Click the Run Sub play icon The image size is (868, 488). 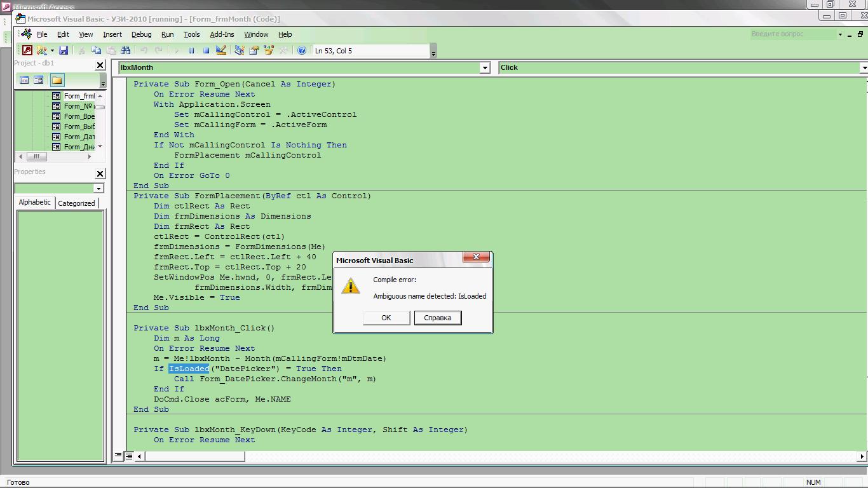(177, 50)
